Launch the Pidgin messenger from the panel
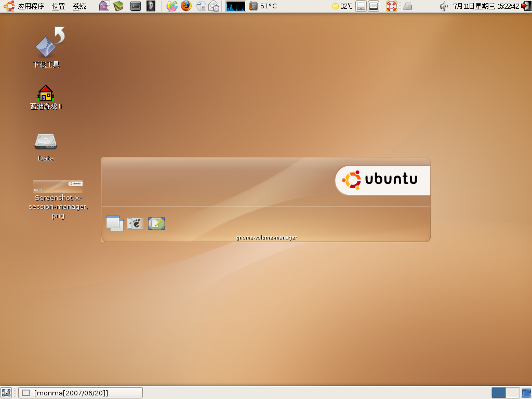Screen dimensions: 532x399 (104, 6)
